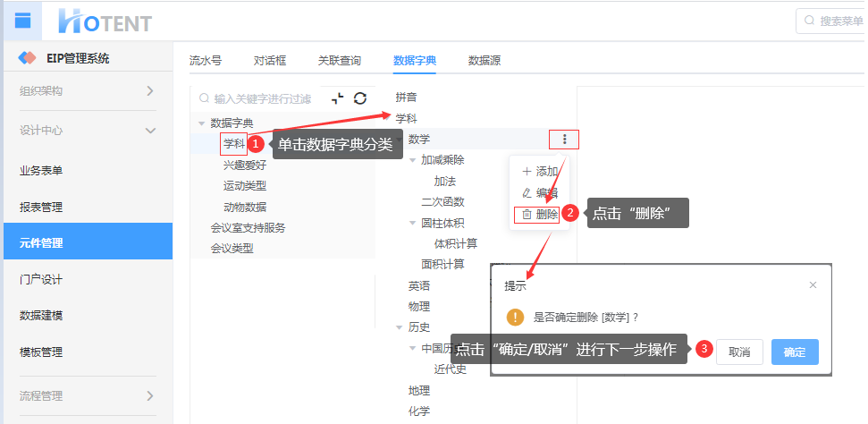Select 会议类型 in the tree
The width and height of the screenshot is (868, 424).
[232, 249]
